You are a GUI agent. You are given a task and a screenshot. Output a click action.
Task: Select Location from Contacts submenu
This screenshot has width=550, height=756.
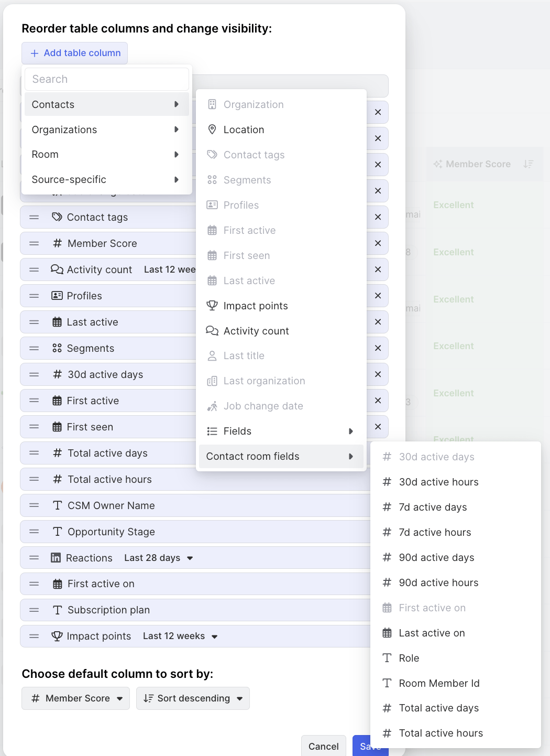pos(281,129)
